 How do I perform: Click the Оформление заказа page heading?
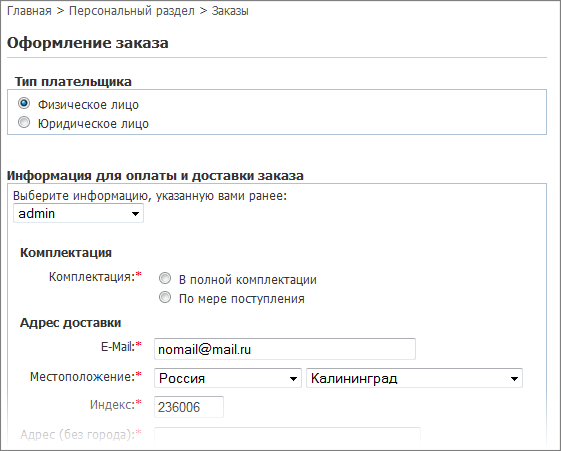coord(88,43)
